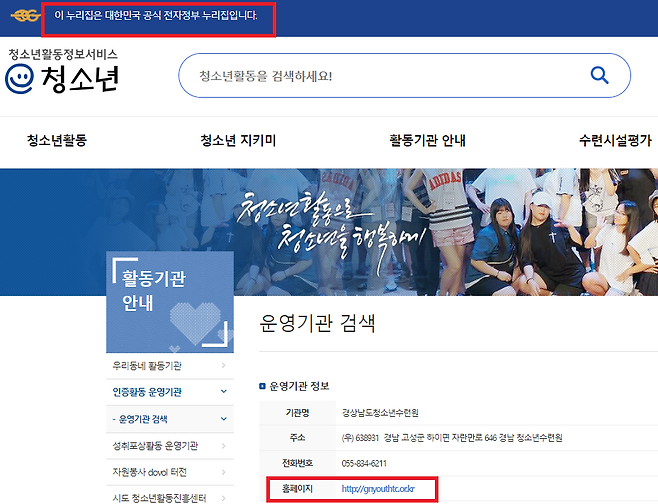Select 우리동네 활동기관 in sidebar
Viewport: 658px width, 504px height.
147,366
